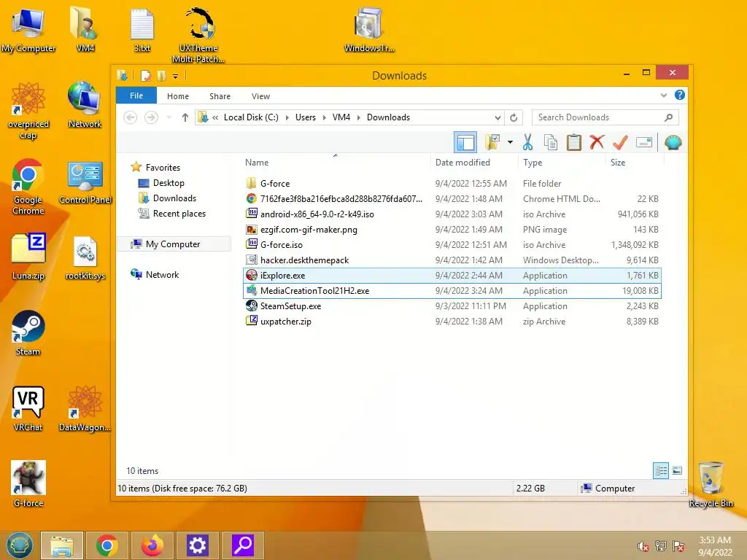Click the Refresh button beside address bar

[514, 117]
